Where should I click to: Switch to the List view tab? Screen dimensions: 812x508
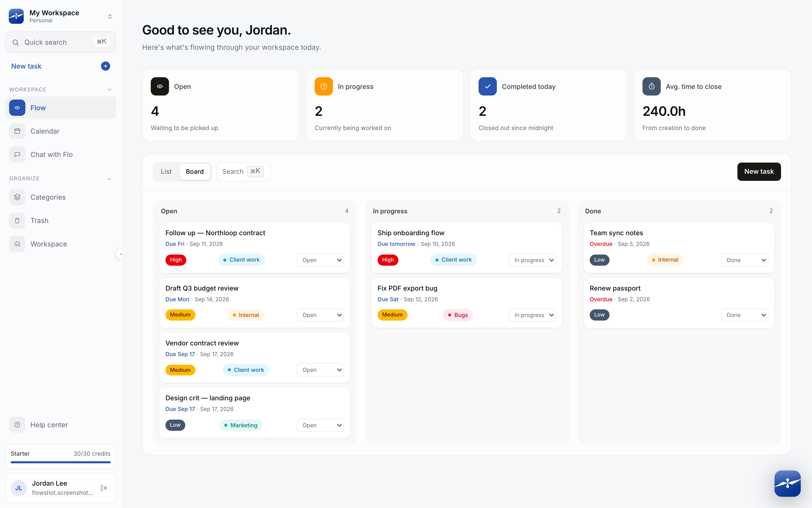point(166,172)
